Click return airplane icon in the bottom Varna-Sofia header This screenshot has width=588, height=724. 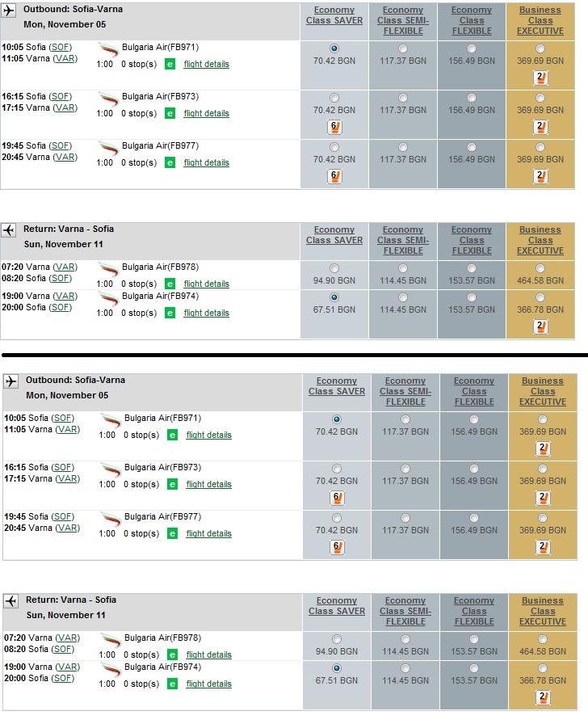pos(11,600)
